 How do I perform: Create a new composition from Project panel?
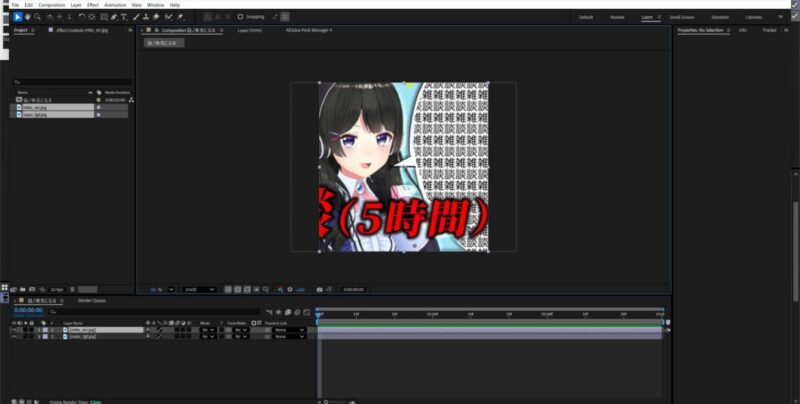[32, 289]
